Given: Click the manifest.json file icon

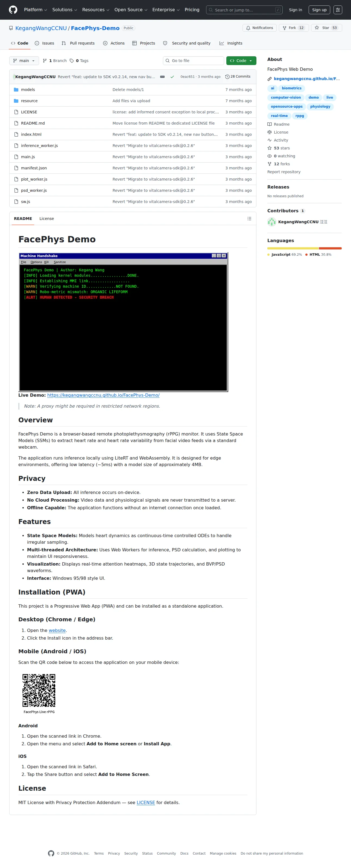Looking at the screenshot, I should [16, 168].
